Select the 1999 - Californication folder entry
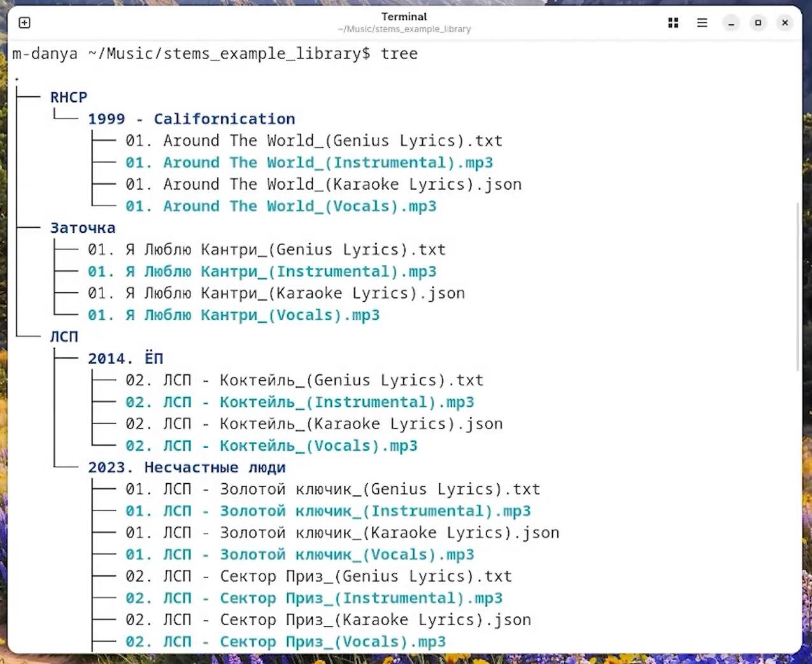Image resolution: width=812 pixels, height=664 pixels. 191,119
